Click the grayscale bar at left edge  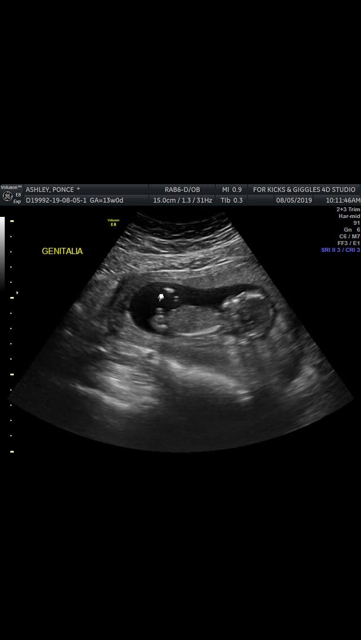[x=2, y=253]
